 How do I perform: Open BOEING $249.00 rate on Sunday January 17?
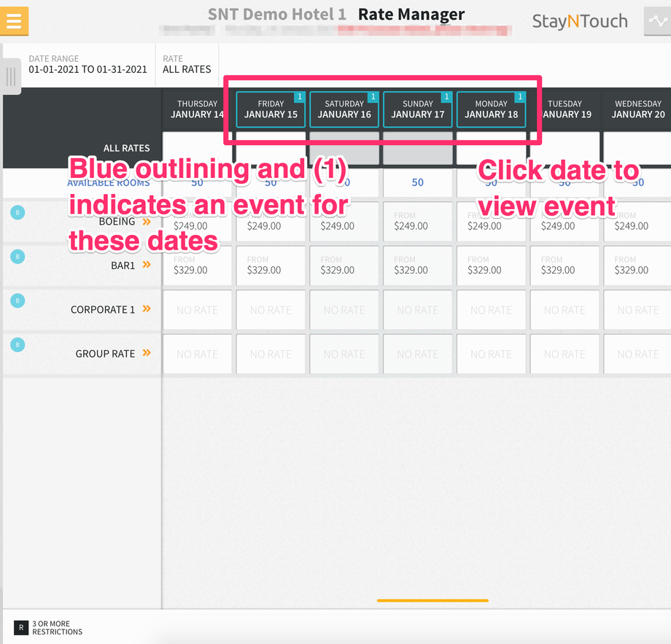418,221
